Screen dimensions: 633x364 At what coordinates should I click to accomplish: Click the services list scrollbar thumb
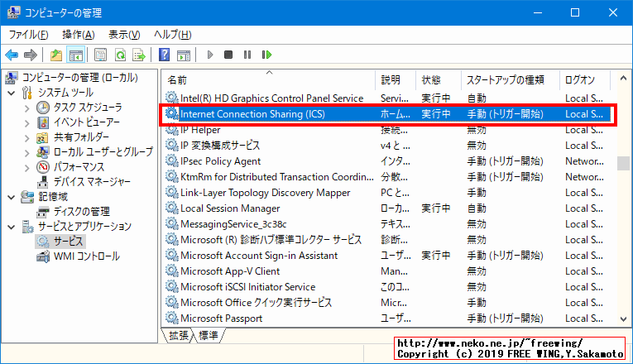623,164
